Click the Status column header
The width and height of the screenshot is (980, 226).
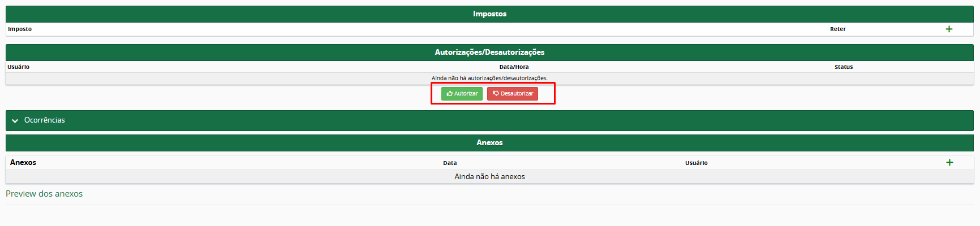(843, 67)
